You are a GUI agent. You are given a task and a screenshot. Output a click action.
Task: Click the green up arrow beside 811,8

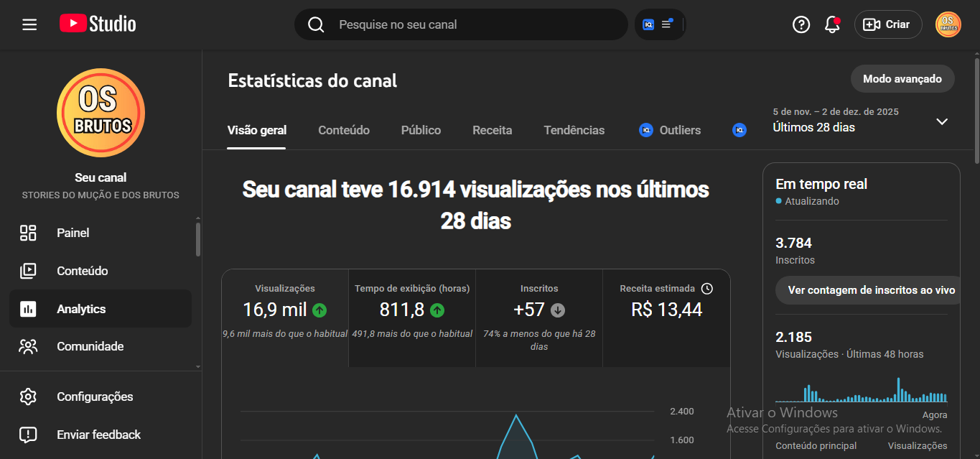click(437, 310)
